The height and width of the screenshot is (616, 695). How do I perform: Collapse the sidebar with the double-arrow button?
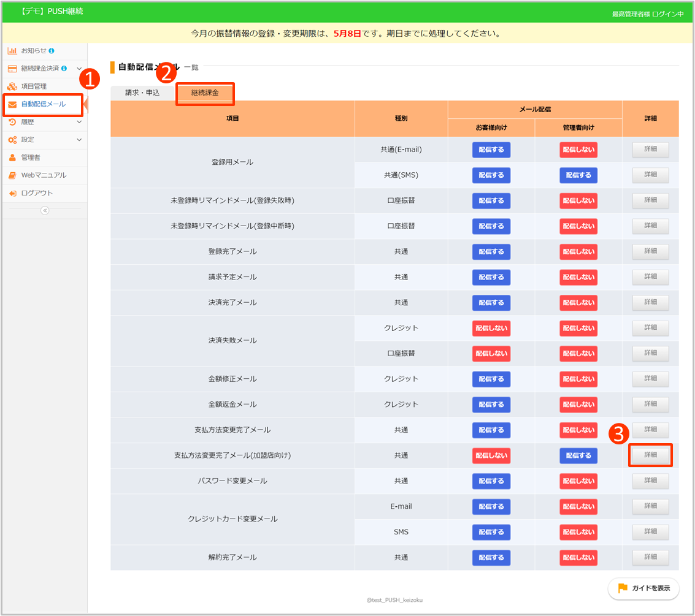pos(44,210)
